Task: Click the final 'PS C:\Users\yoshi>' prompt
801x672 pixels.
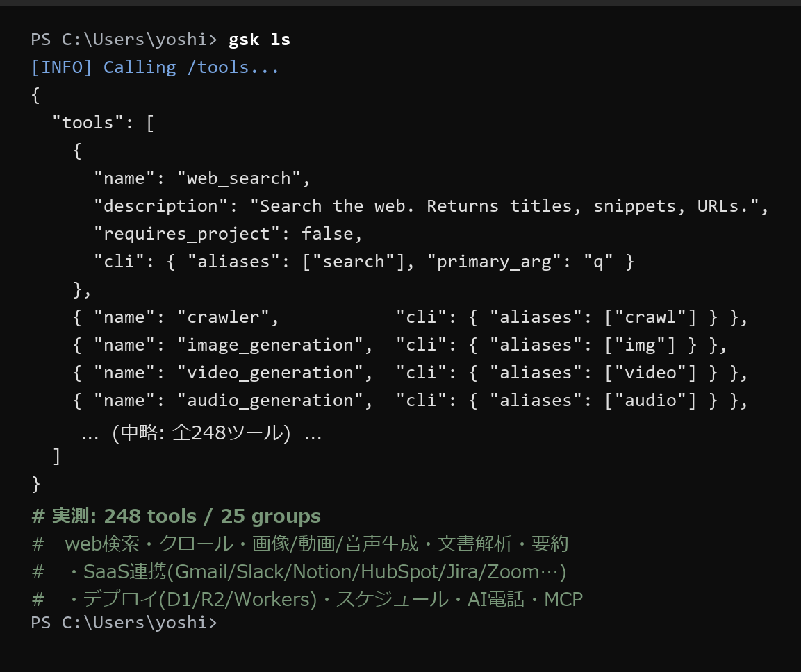Action: pyautogui.click(x=124, y=623)
